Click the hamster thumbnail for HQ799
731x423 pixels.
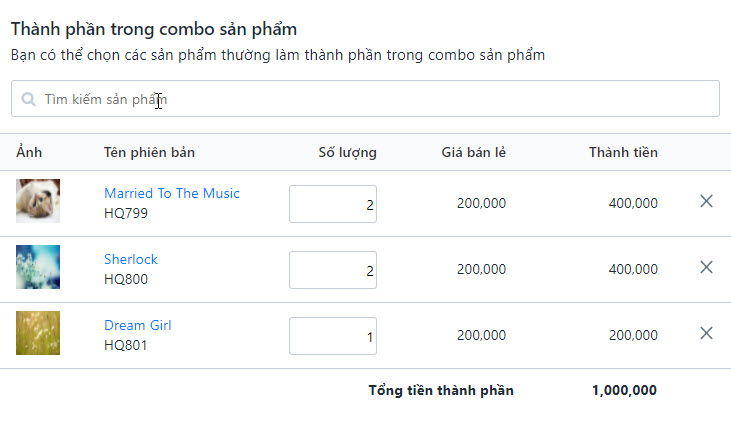point(38,201)
